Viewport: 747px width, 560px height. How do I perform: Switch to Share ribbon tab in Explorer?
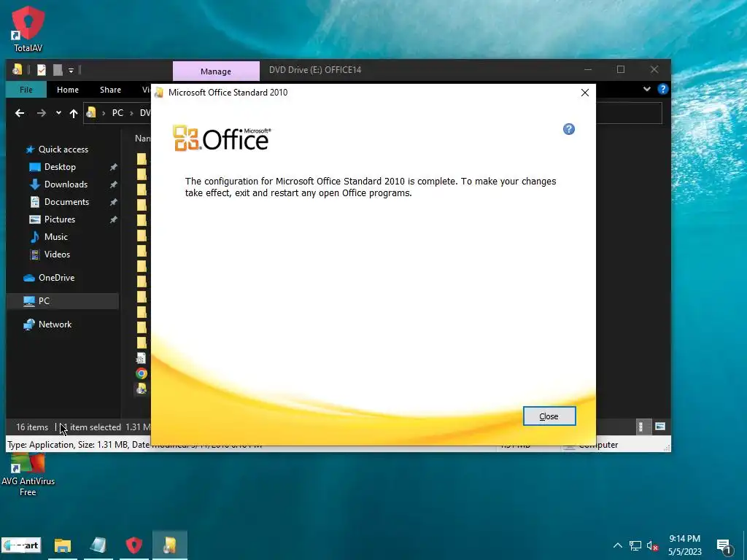111,90
